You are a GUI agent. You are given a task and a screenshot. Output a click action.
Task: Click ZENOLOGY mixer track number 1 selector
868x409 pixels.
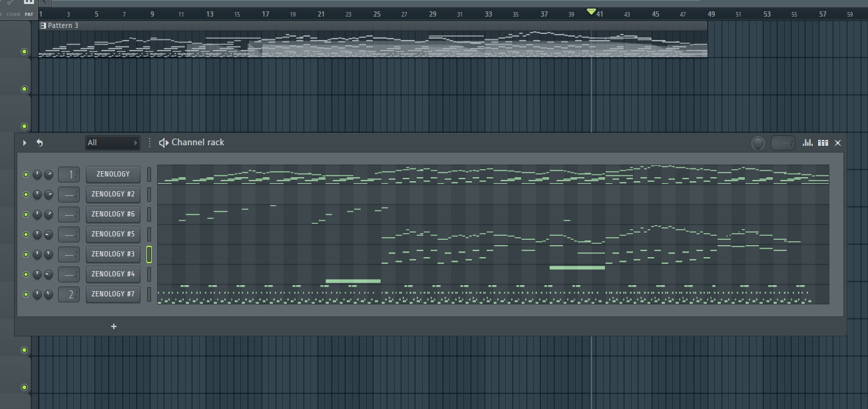pos(69,175)
